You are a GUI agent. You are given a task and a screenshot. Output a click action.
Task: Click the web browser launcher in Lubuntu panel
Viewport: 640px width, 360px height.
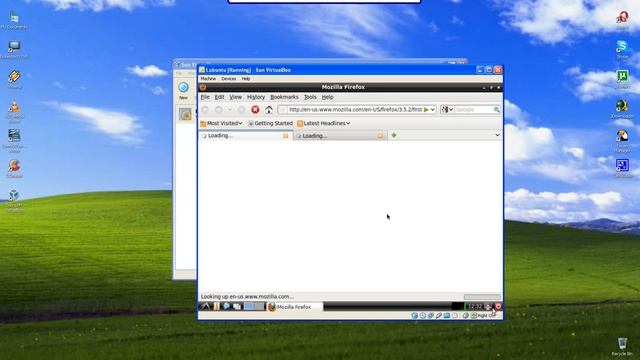point(226,307)
